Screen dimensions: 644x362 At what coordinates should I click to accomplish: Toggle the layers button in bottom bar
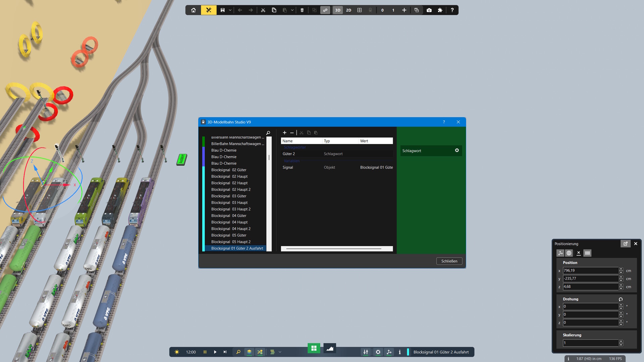coord(249,352)
